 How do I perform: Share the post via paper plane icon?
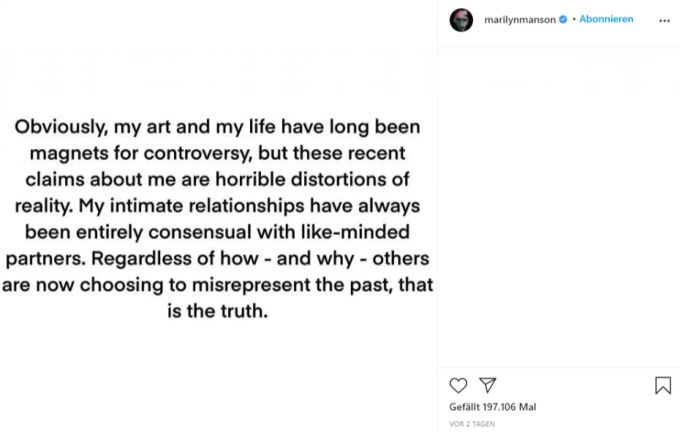[x=487, y=385]
